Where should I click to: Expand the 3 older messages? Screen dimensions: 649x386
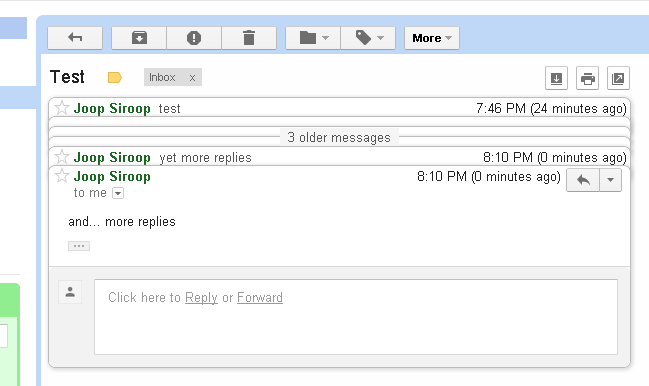pos(339,137)
